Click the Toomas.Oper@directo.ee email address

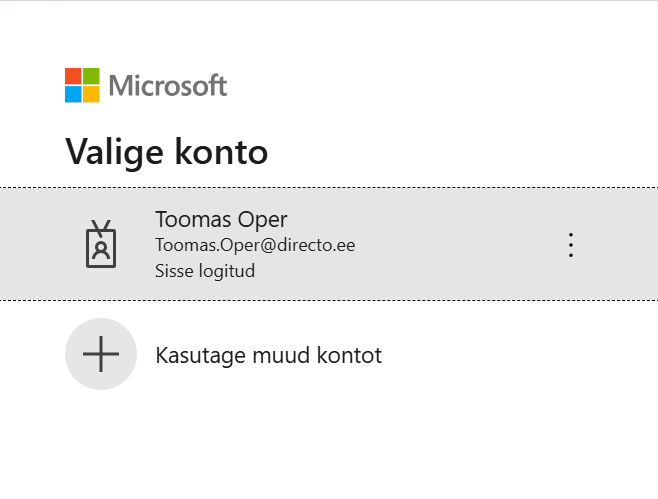point(255,245)
